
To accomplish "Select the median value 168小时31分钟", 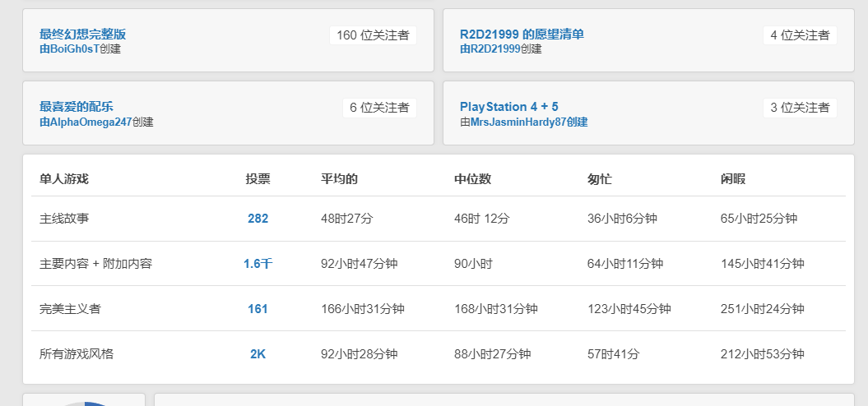I will coord(496,309).
